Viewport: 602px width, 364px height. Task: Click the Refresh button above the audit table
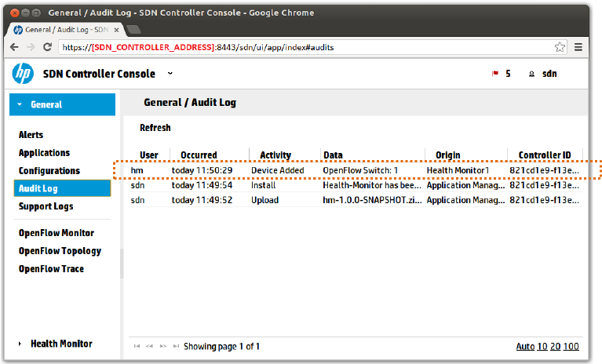click(x=155, y=128)
